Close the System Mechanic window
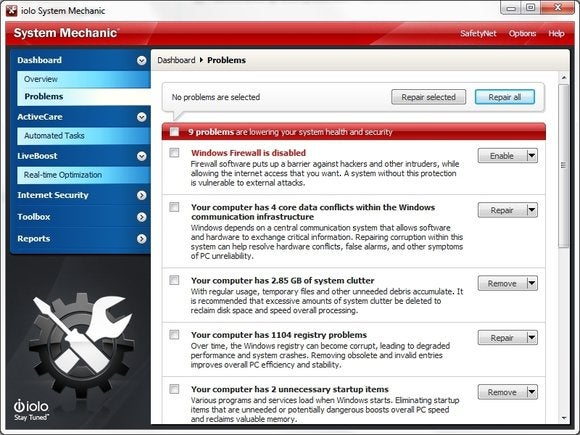Screen dimensions: 580x435 (x=557, y=8)
